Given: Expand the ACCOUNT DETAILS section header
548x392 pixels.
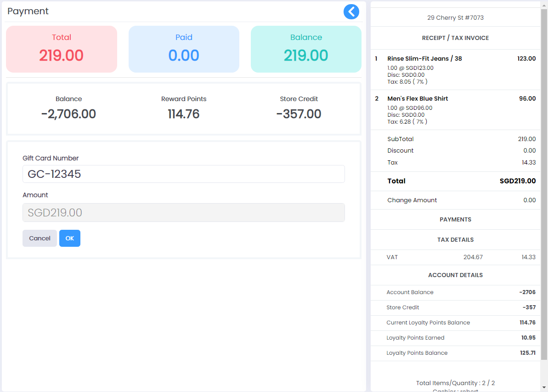Looking at the screenshot, I should click(455, 275).
